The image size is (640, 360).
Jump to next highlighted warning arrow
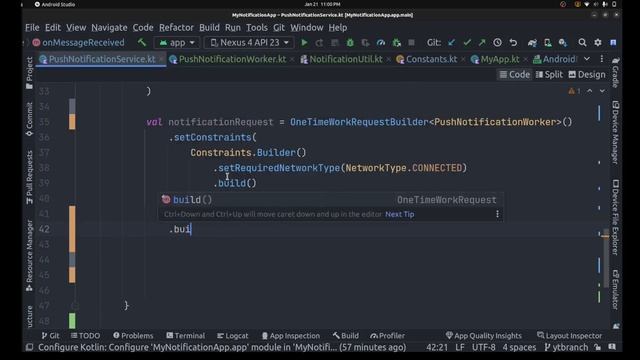coord(602,91)
